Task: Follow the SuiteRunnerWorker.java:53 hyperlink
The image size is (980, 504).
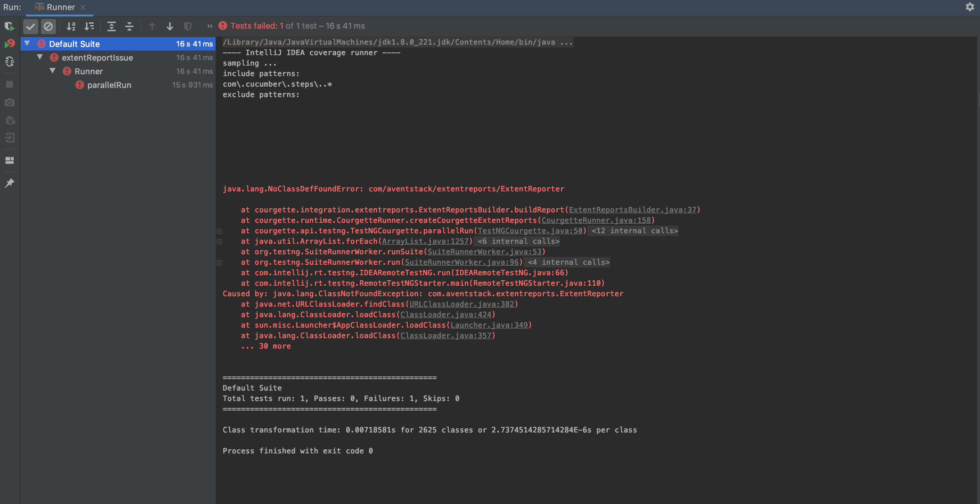Action: 484,252
